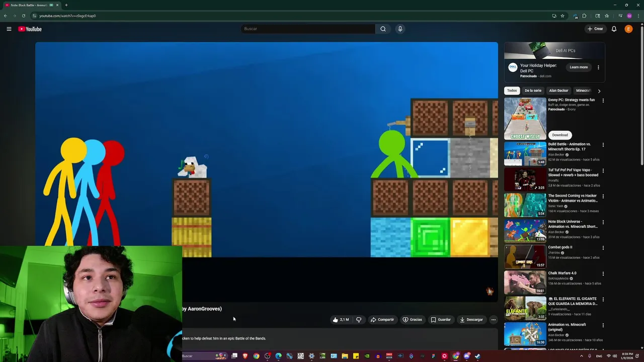Open Note Block Universe thumbnail
Viewport: 644px width, 362px height.
pyautogui.click(x=525, y=230)
